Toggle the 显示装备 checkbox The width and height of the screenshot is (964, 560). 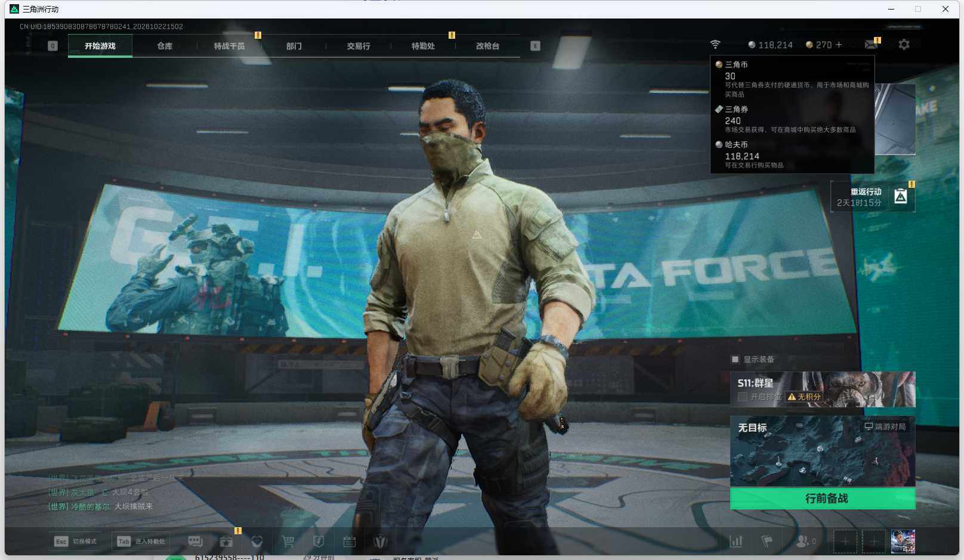(x=735, y=359)
